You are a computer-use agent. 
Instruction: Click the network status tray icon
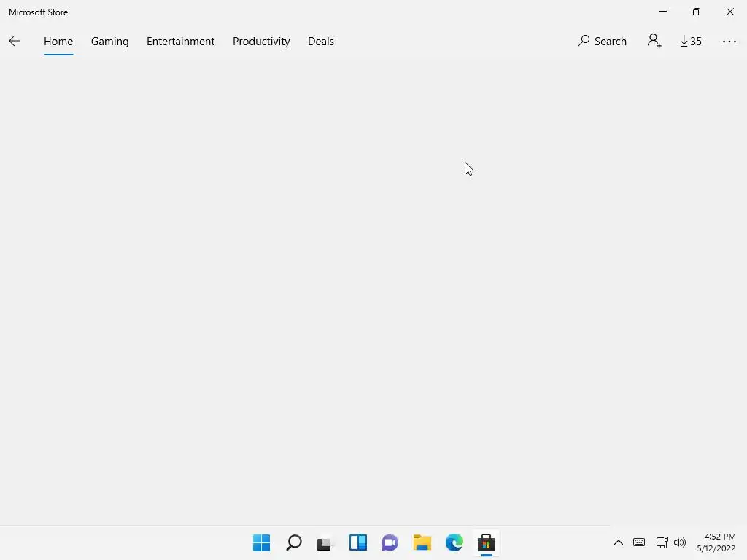662,542
